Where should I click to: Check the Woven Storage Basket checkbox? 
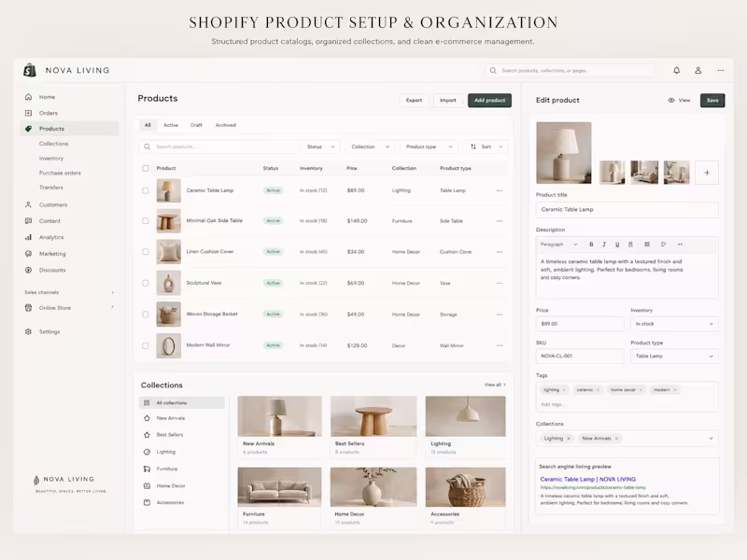(x=146, y=315)
